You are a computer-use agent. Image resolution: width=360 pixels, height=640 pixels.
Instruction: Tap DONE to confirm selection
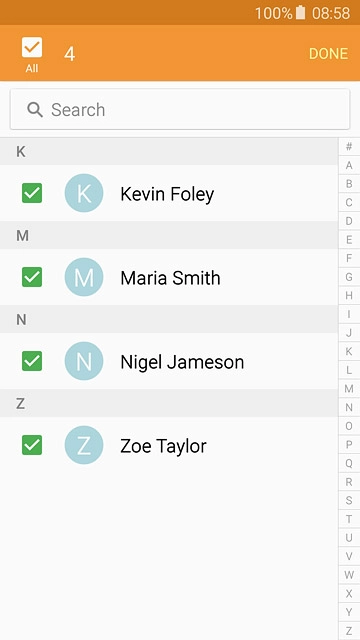click(x=328, y=54)
